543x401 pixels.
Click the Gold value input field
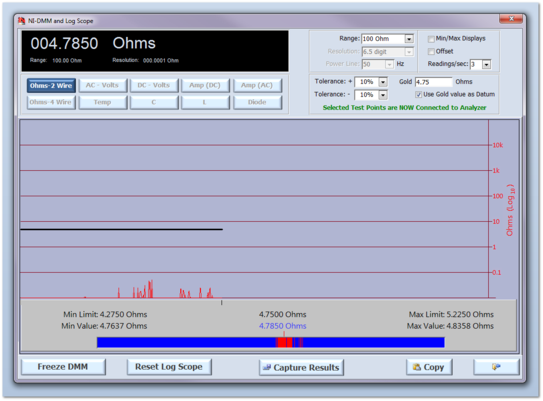point(434,82)
